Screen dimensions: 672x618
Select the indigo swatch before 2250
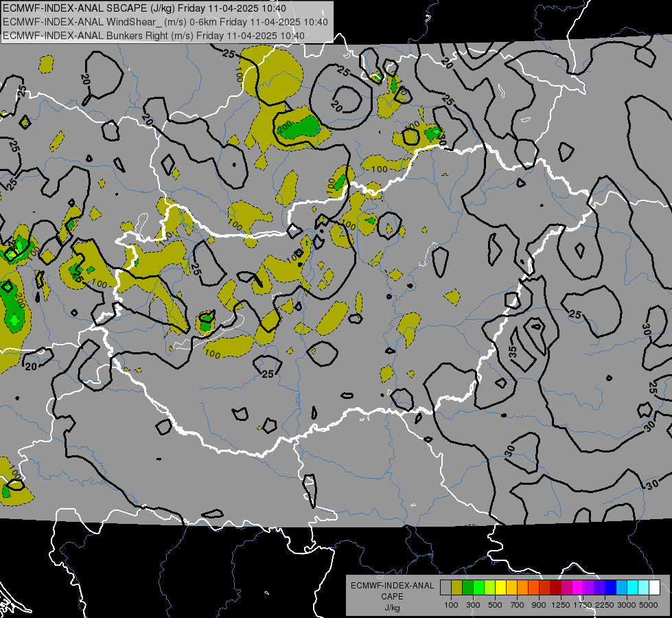click(599, 588)
